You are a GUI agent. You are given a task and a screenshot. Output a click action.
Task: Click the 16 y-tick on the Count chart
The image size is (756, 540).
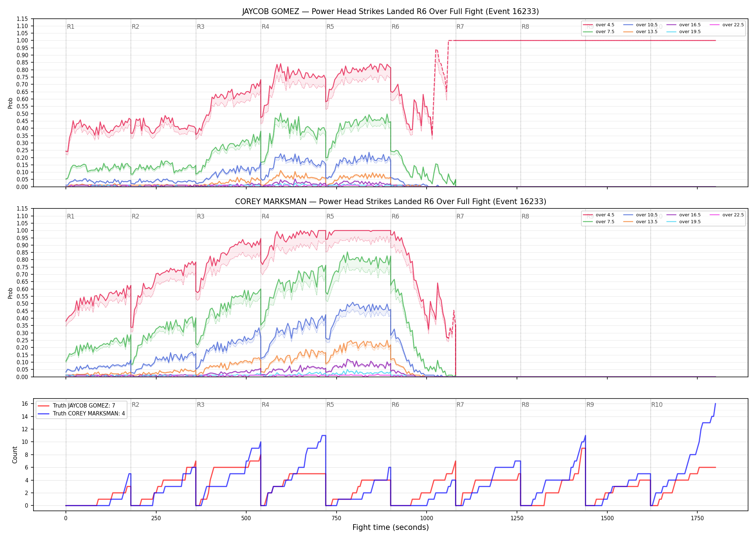[x=25, y=404]
